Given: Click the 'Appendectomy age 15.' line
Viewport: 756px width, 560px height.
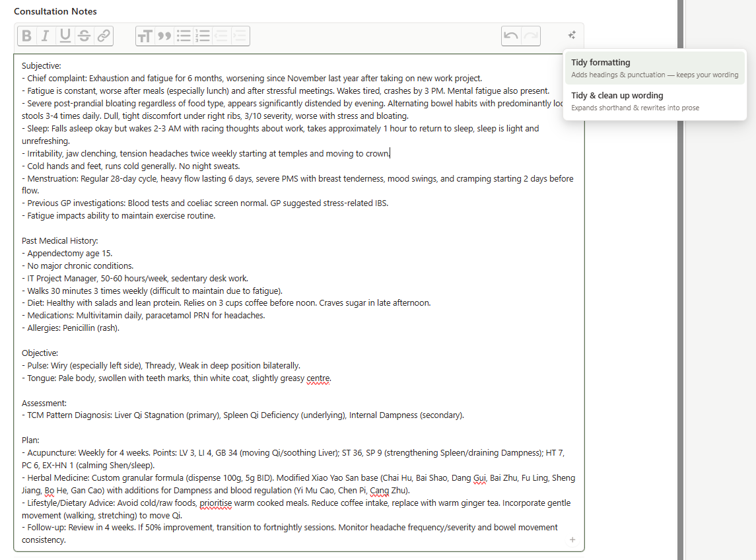Looking at the screenshot, I should (67, 253).
